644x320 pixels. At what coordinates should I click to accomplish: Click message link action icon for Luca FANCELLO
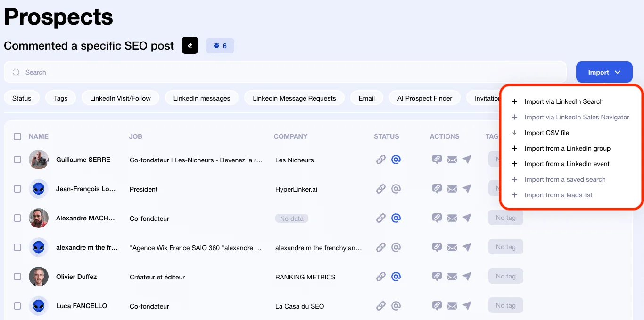(437, 306)
